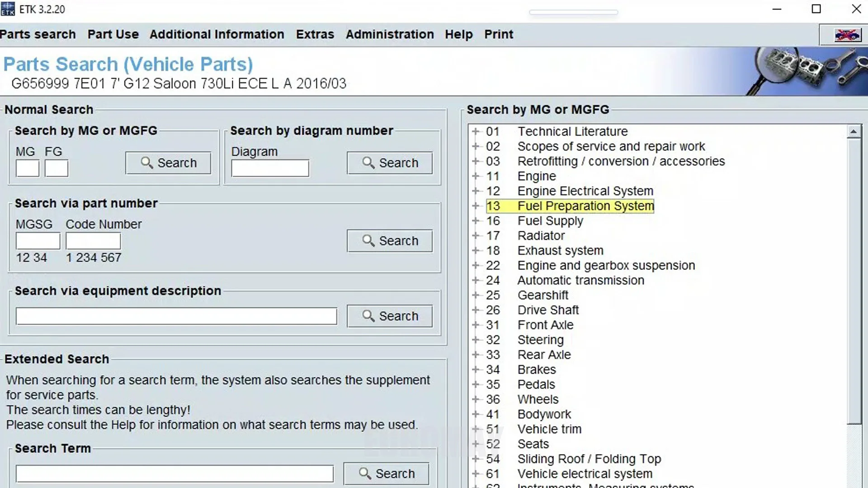Click the UK flag language icon

coord(846,35)
